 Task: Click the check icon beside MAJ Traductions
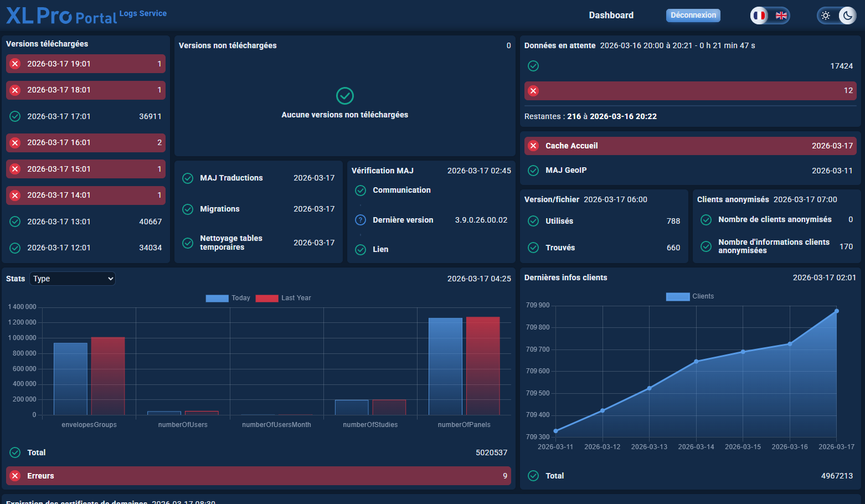[x=188, y=178]
